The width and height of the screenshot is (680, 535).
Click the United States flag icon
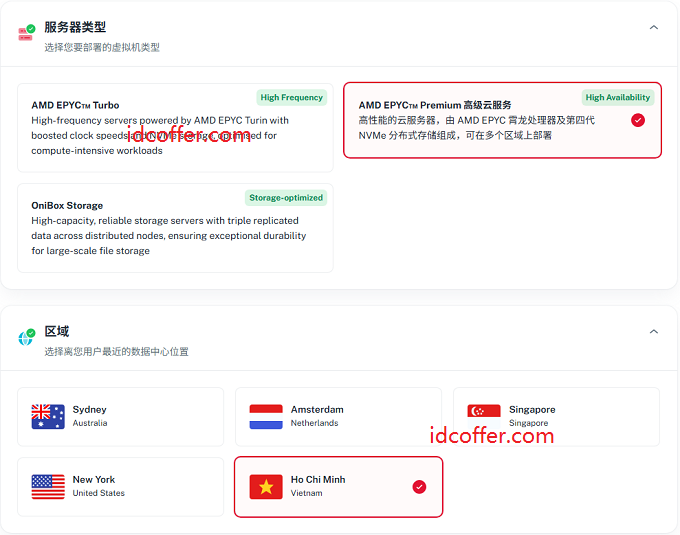pyautogui.click(x=48, y=486)
